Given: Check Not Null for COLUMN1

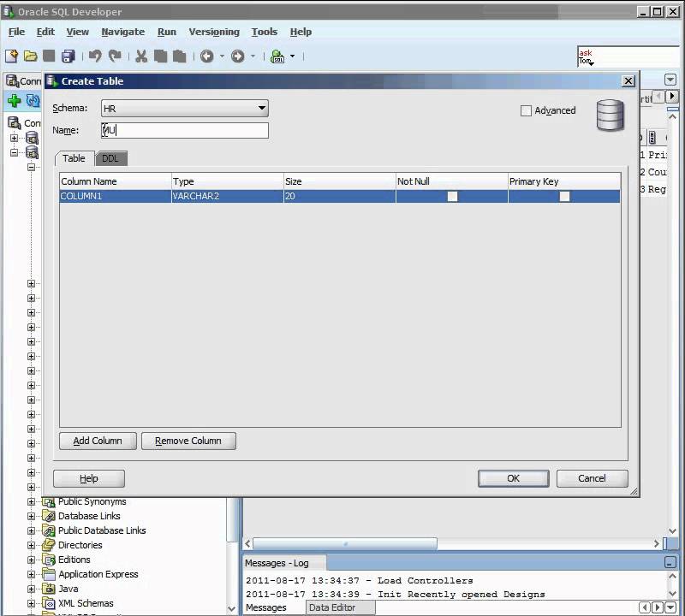Looking at the screenshot, I should (x=453, y=197).
